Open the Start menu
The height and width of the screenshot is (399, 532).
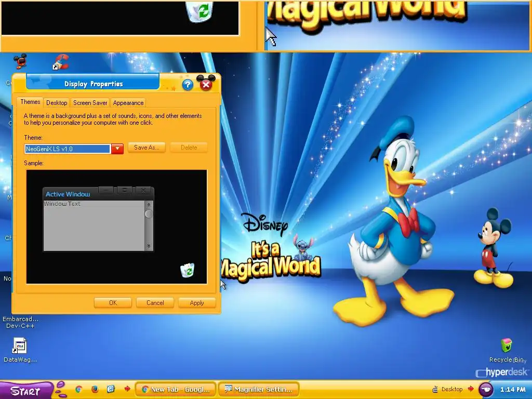(26, 390)
